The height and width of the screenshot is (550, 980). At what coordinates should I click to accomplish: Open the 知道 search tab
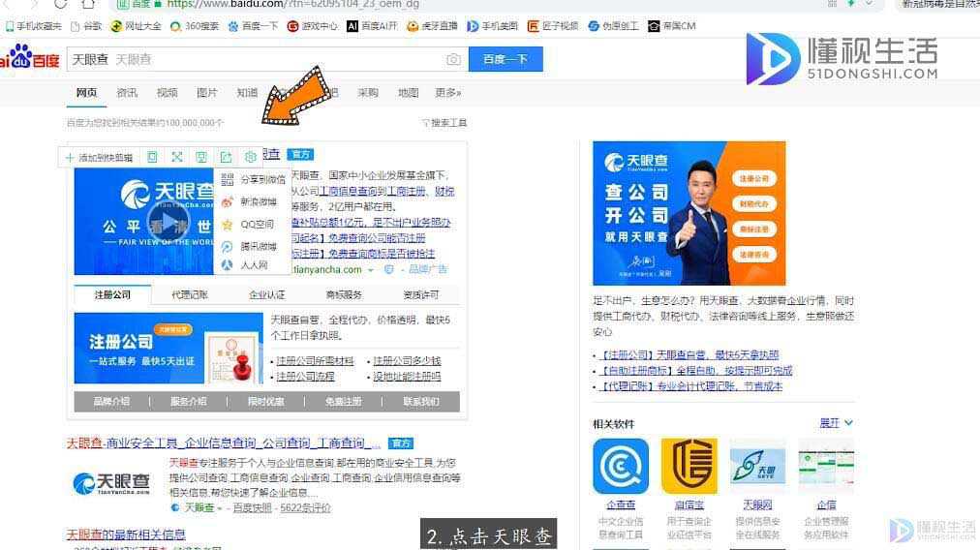pos(247,93)
